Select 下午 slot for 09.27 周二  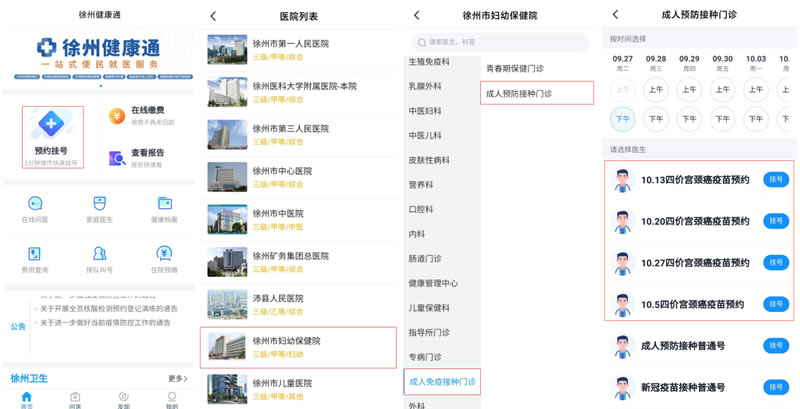coord(622,119)
